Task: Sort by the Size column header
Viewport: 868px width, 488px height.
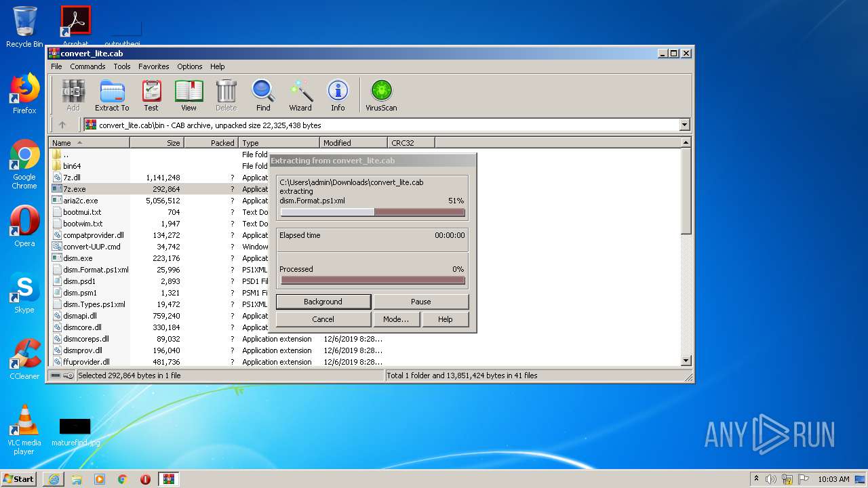Action: click(157, 143)
